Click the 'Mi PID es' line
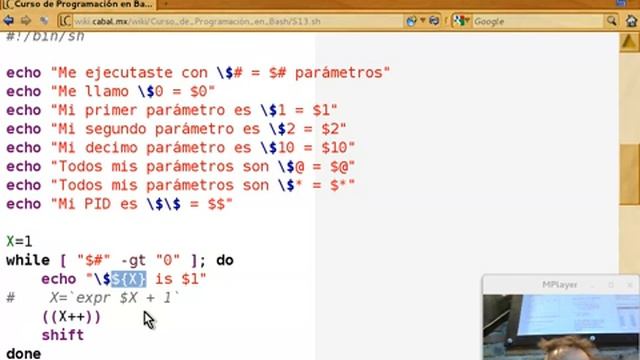 coord(119,204)
